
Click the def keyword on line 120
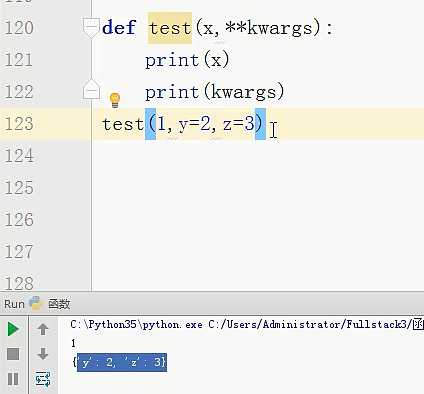pyautogui.click(x=119, y=28)
